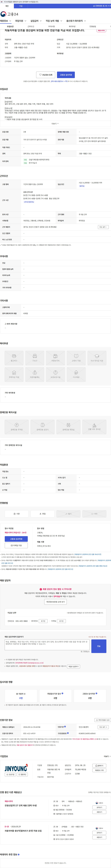This screenshot has width=111, height=868.
Task: Jump to the 우대사항 section tab
Action: 51,26
